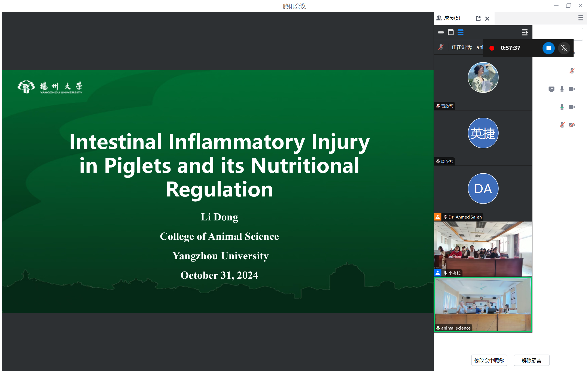Click the DA avatar of Dr. Ahmed Saleh
Viewport: 588px width, 372px height.
(x=483, y=189)
